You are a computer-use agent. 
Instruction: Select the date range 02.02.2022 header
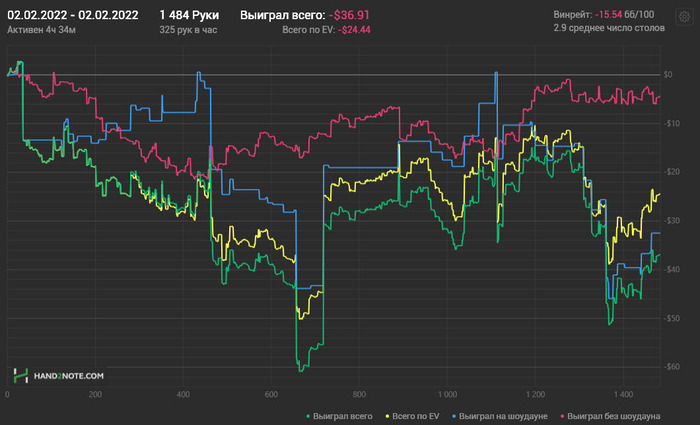pyautogui.click(x=73, y=15)
